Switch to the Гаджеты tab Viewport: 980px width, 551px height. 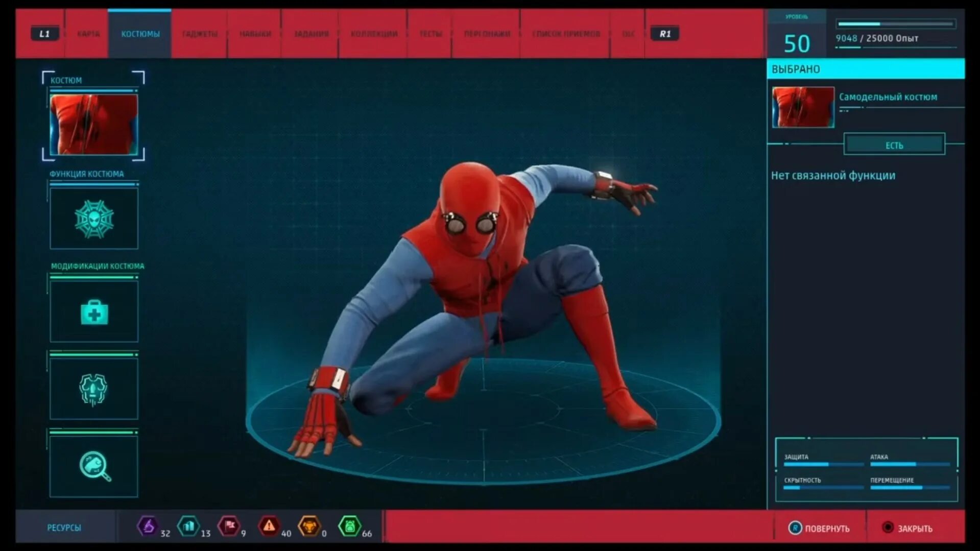200,34
